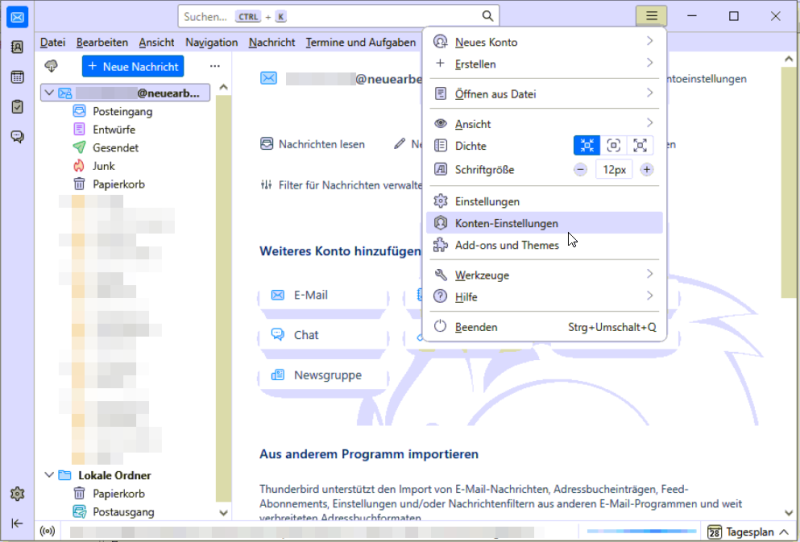Decrease font size with minus button
The width and height of the screenshot is (800, 542).
coord(580,169)
